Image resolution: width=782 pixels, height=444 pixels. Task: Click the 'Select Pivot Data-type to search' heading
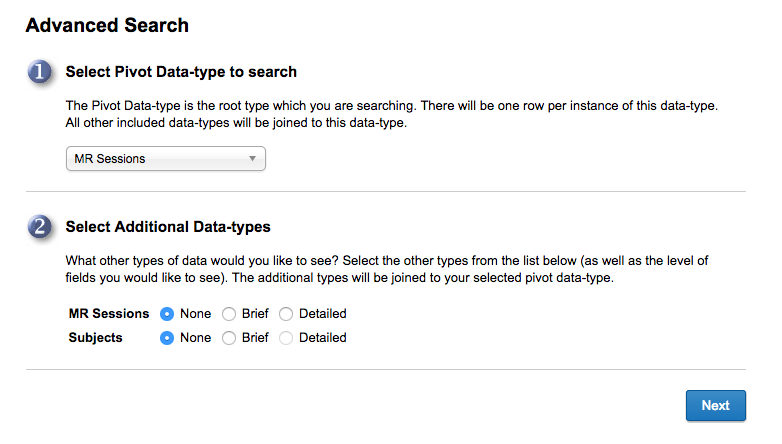pyautogui.click(x=181, y=72)
